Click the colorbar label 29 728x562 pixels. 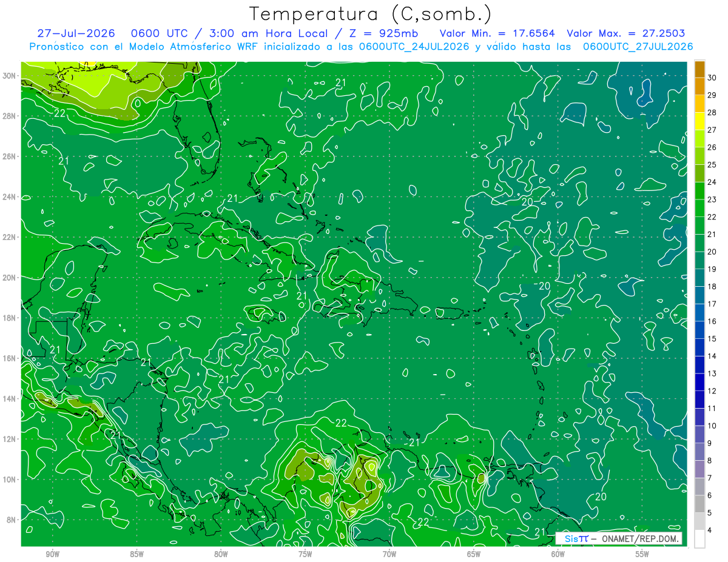point(713,95)
